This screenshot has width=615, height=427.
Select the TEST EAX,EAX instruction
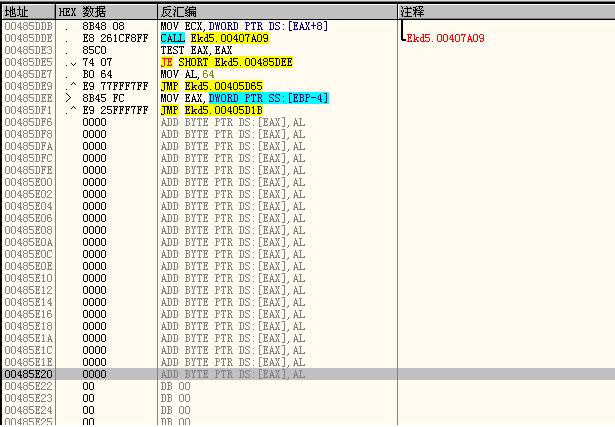(195, 50)
